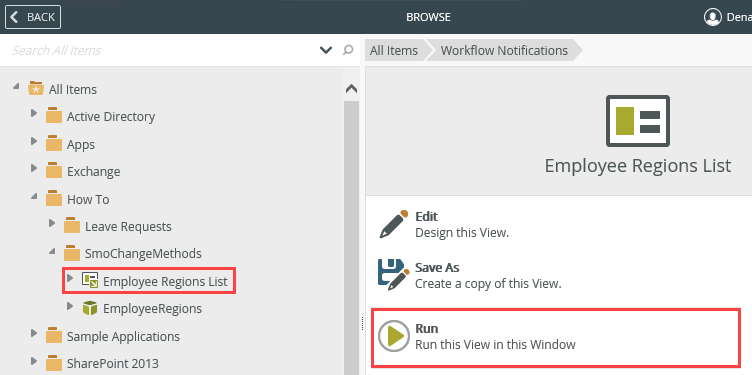Click the SharePoint 2013 folder icon

(54, 363)
